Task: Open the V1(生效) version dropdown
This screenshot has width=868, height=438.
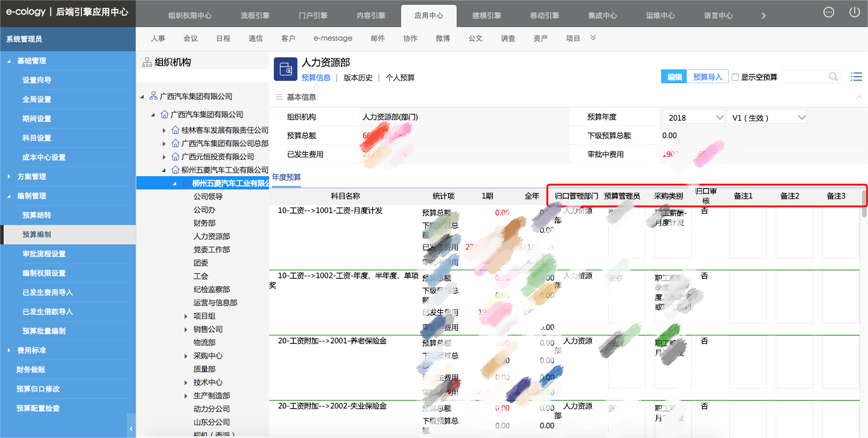Action: (767, 118)
